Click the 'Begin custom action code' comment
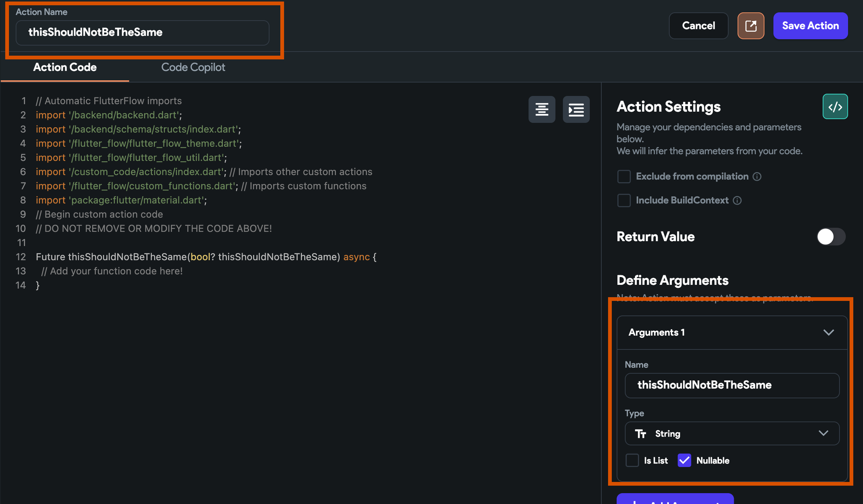This screenshot has height=504, width=863. pyautogui.click(x=99, y=214)
